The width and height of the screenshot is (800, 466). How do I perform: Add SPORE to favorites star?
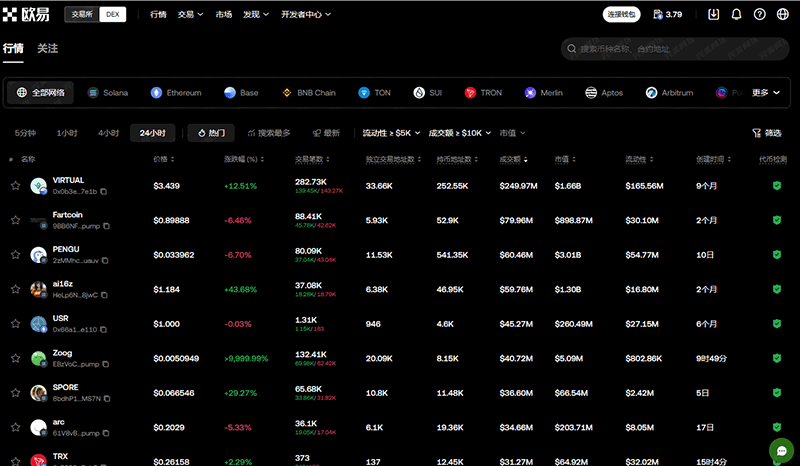click(x=15, y=393)
